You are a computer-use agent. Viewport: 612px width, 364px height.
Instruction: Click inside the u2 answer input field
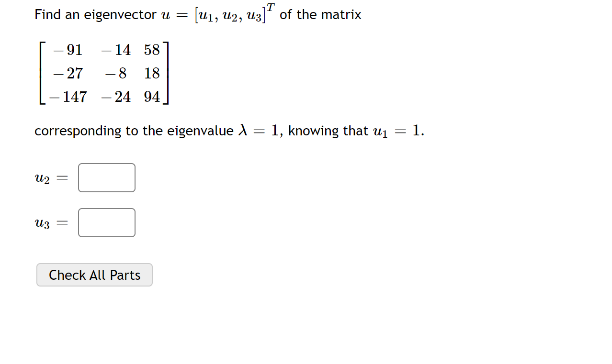[x=106, y=177]
